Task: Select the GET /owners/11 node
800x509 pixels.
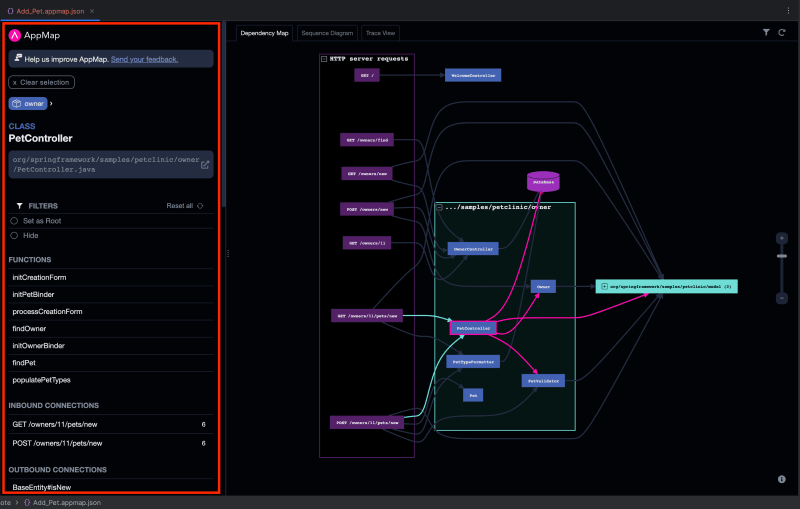Action: (367, 243)
